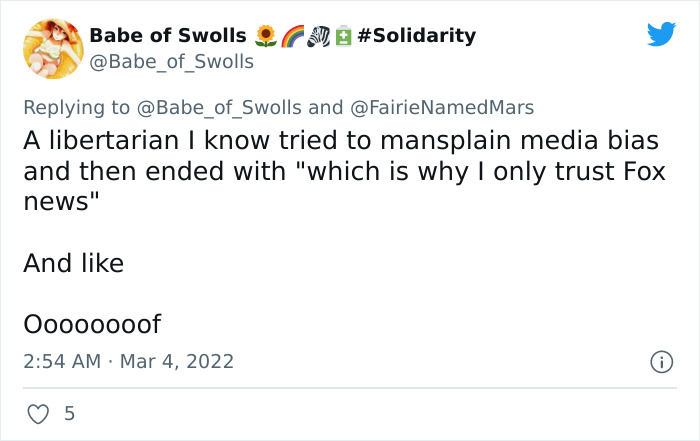
Task: Click the green battery emoji in name
Action: pos(343,36)
